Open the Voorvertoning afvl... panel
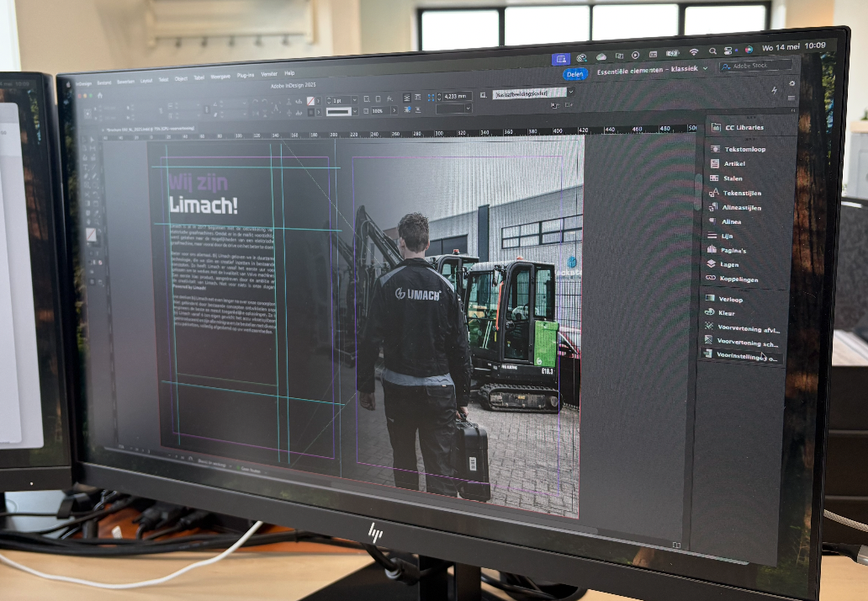 742,329
